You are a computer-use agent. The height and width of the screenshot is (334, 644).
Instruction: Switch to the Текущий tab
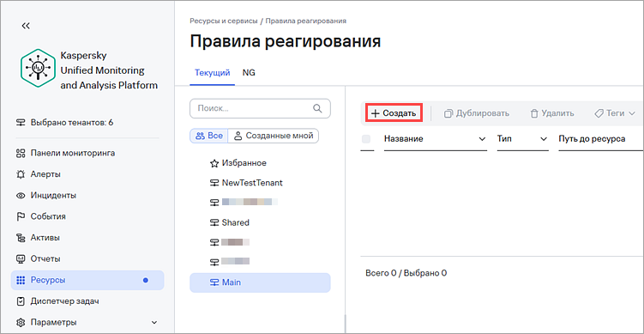pyautogui.click(x=212, y=73)
